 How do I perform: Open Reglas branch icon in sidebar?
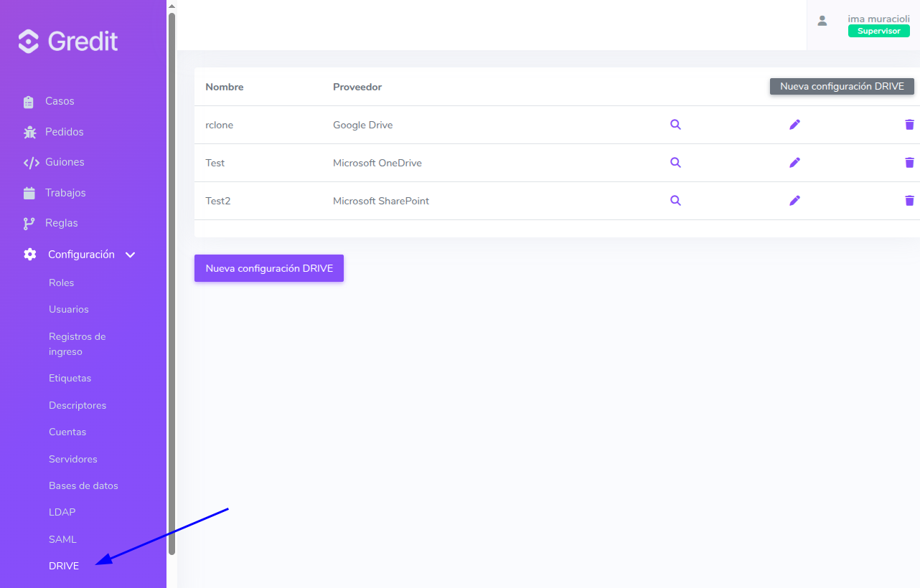pos(29,224)
